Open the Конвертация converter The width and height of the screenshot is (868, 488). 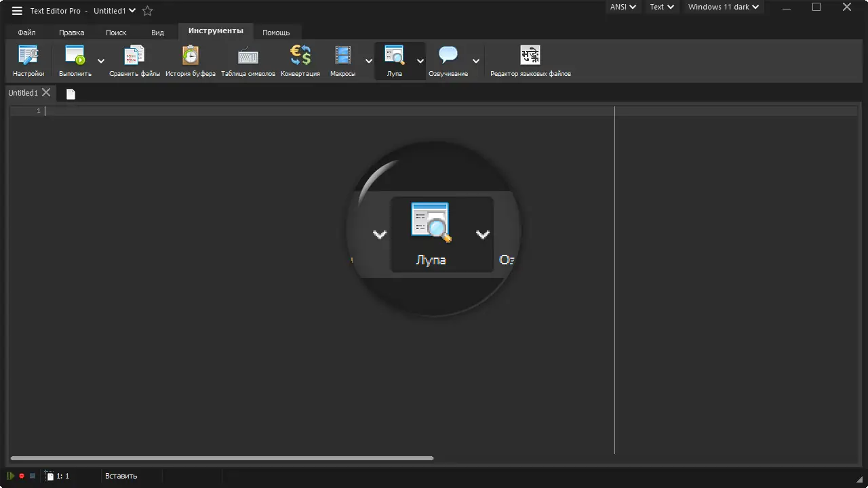(x=300, y=60)
